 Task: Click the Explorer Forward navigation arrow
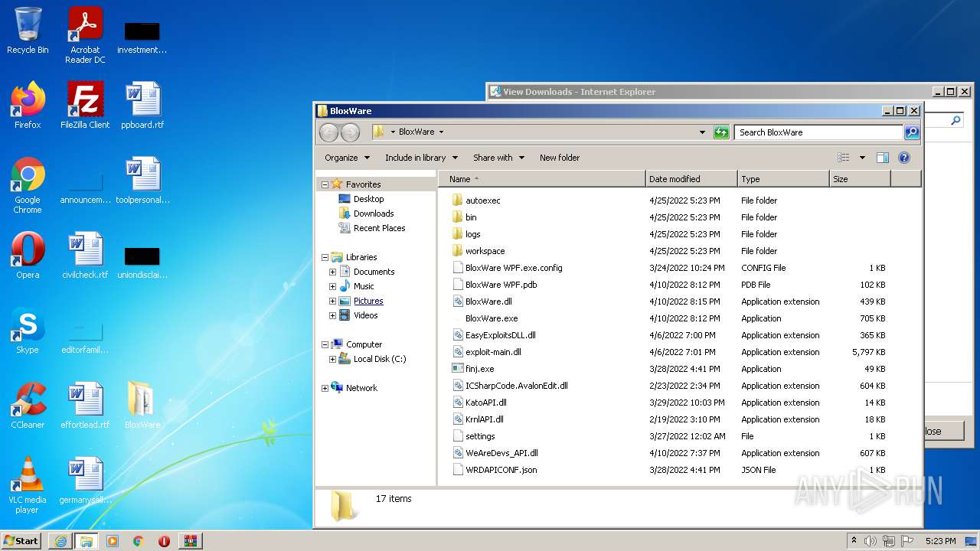(x=350, y=132)
